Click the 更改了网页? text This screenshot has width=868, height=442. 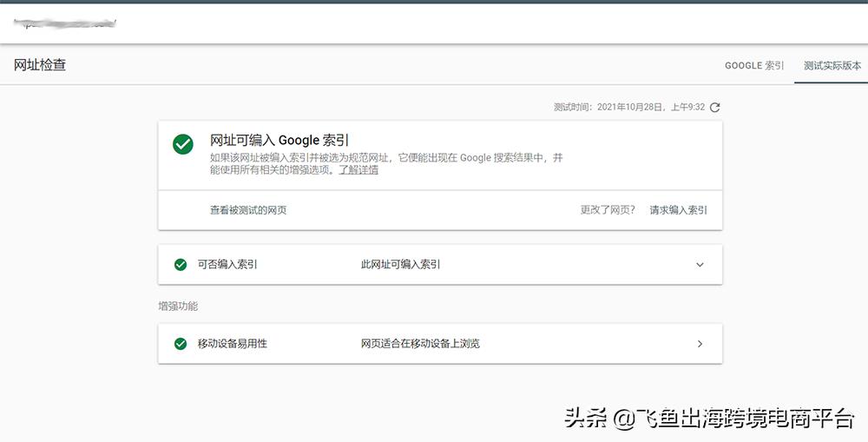[x=608, y=210]
